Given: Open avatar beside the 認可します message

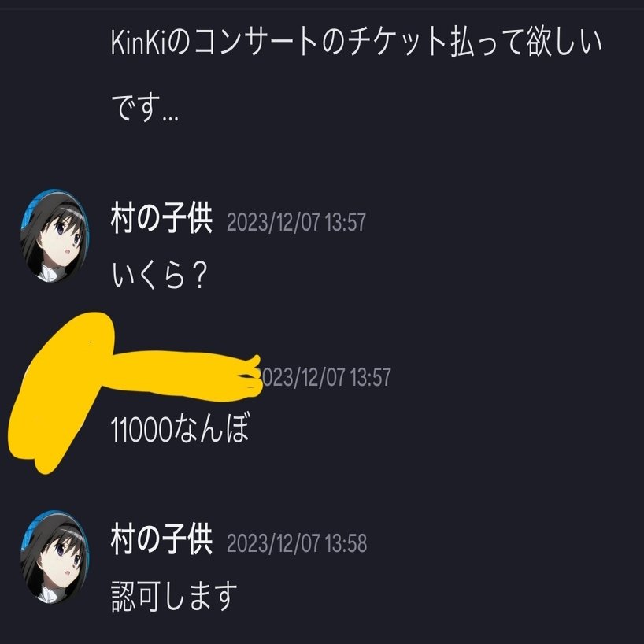Looking at the screenshot, I should pos(54,557).
